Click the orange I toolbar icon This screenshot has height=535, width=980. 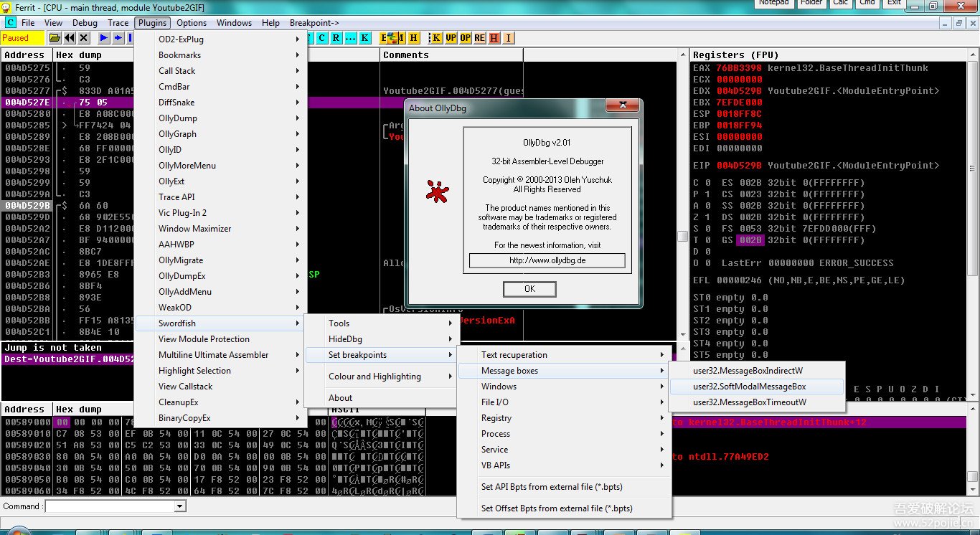(x=508, y=38)
